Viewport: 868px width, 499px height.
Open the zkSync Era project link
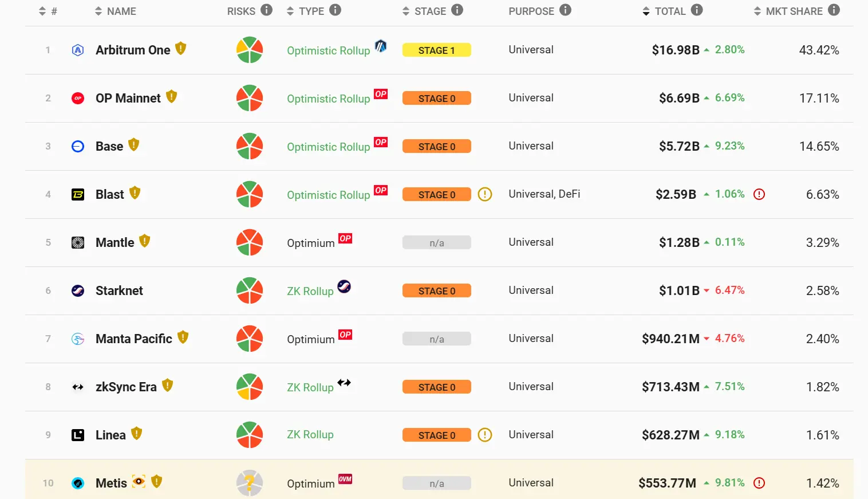tap(126, 387)
